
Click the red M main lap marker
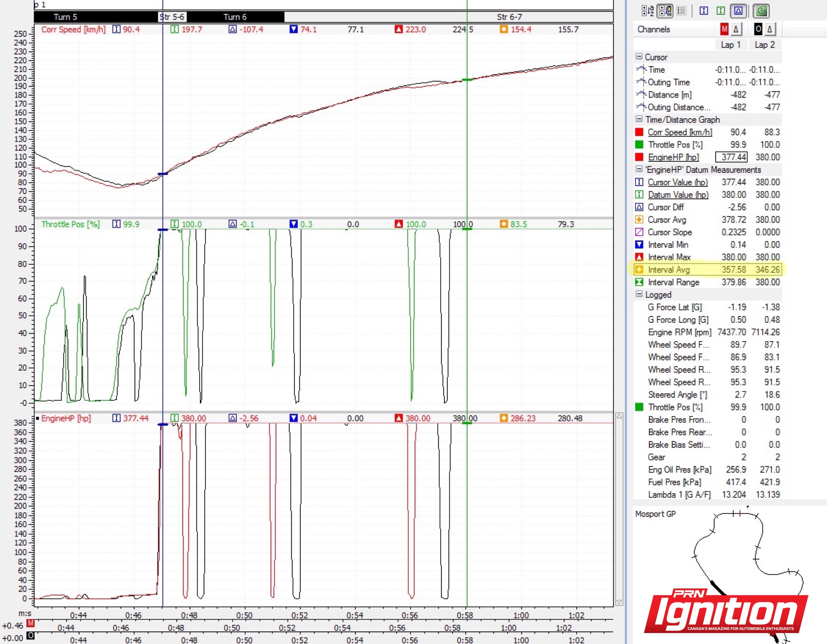[724, 29]
